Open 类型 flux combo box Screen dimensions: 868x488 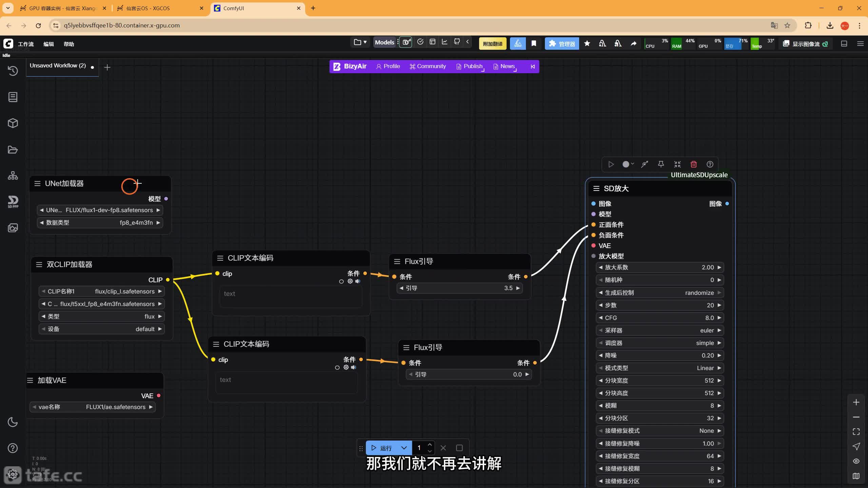coord(101,317)
